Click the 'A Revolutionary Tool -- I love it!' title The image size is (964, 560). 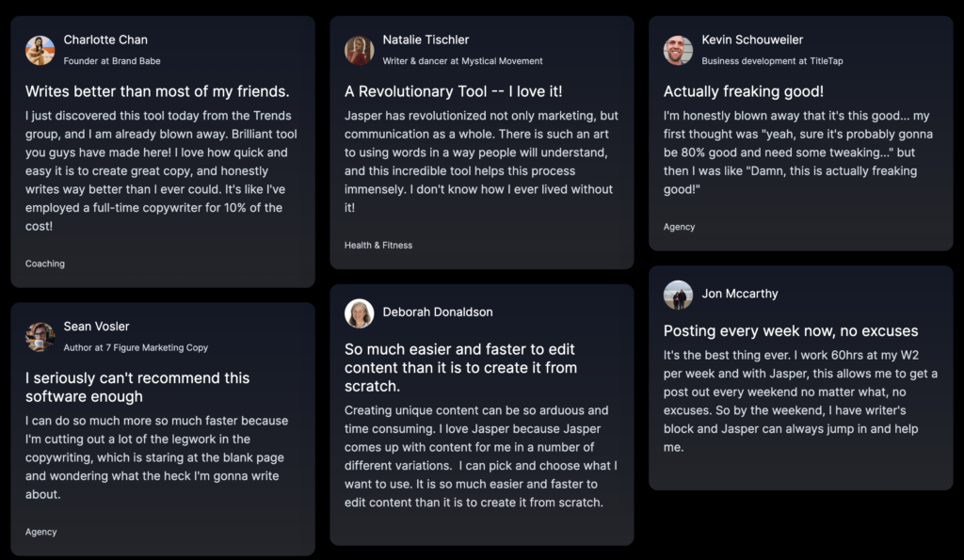(453, 91)
